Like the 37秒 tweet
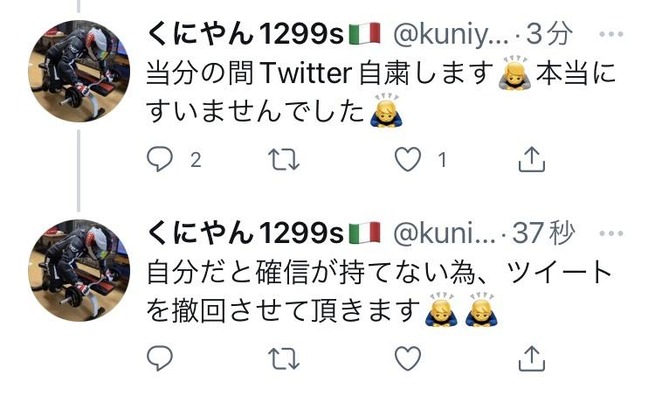Viewport: 655px width, 396px height. (408, 359)
